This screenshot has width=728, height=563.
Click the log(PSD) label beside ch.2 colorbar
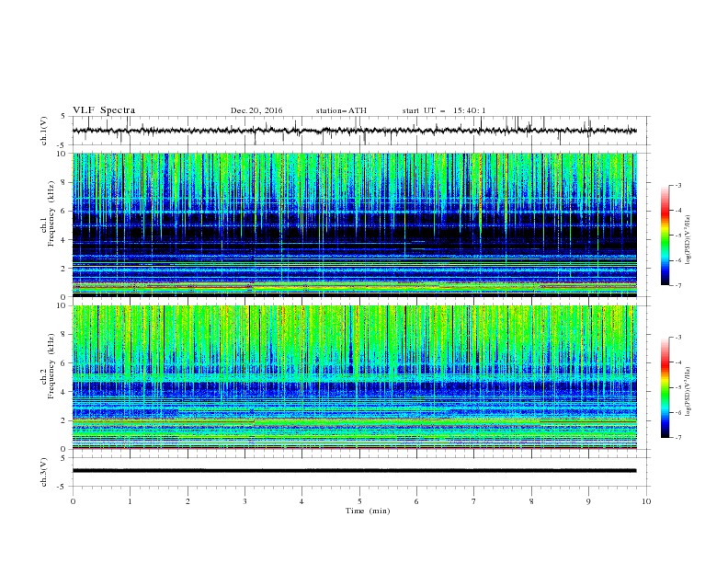tap(688, 391)
